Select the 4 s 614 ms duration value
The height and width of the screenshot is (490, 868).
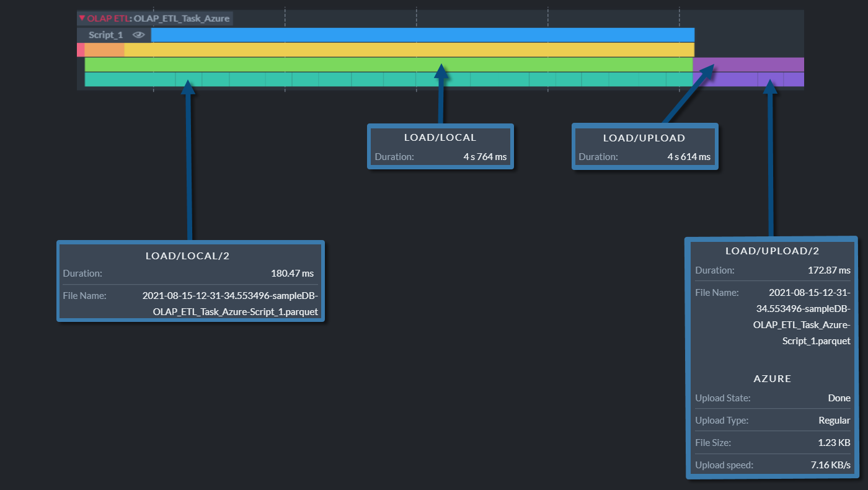pyautogui.click(x=689, y=157)
